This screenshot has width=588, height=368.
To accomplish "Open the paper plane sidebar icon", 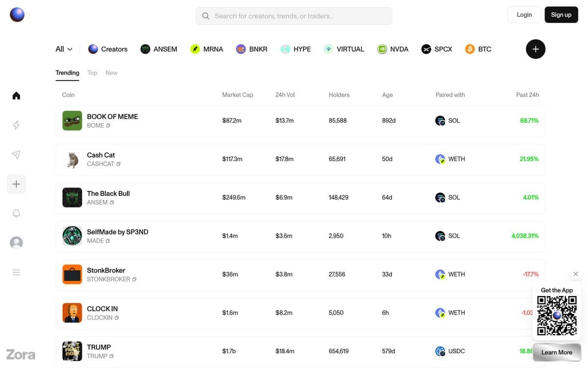I will click(x=16, y=155).
